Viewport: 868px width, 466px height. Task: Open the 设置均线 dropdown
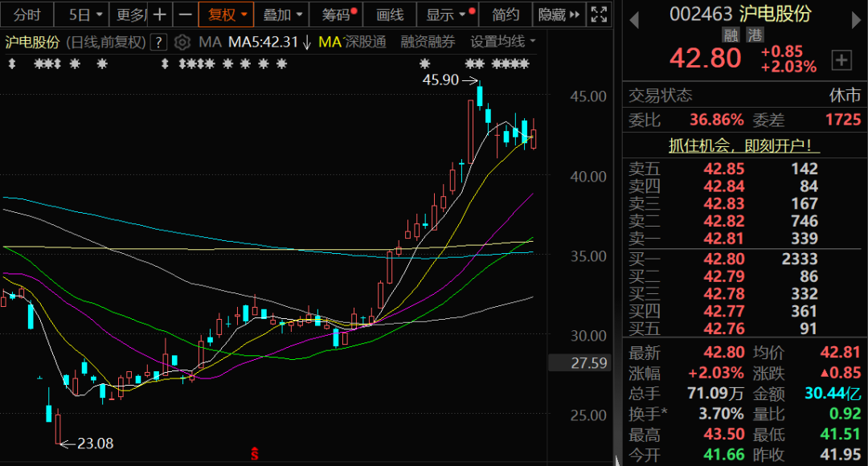click(x=503, y=42)
